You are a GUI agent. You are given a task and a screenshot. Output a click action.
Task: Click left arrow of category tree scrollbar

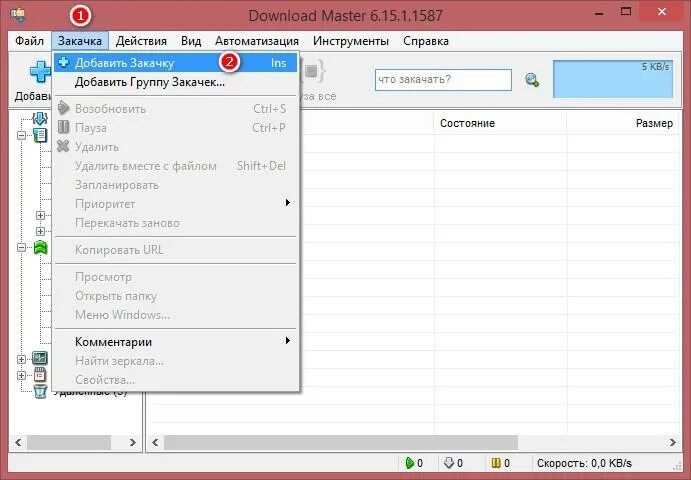(18, 442)
